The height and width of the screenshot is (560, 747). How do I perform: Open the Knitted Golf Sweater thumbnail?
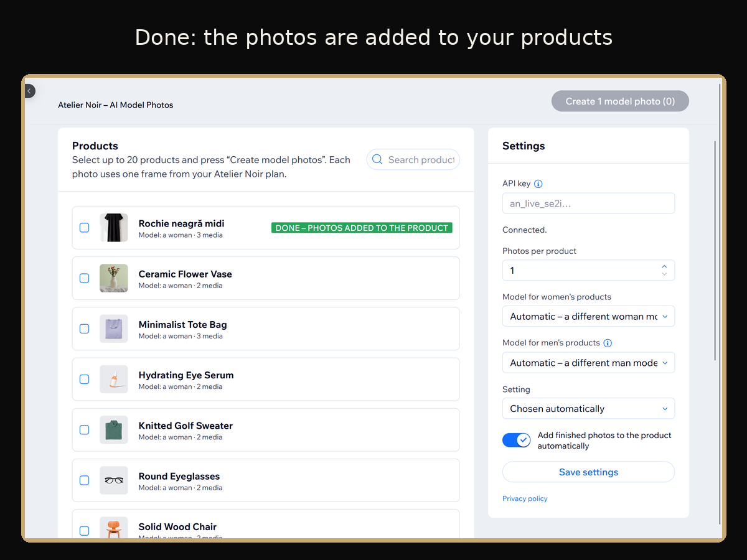click(114, 430)
